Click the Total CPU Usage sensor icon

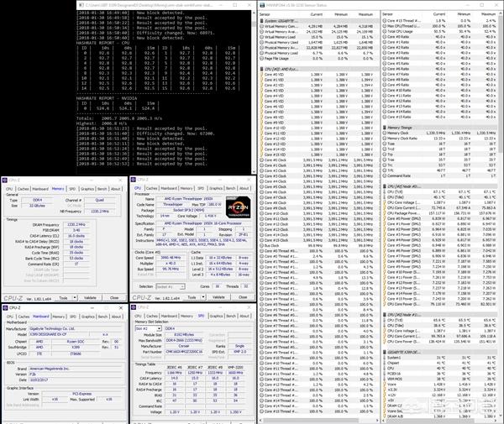(385, 31)
